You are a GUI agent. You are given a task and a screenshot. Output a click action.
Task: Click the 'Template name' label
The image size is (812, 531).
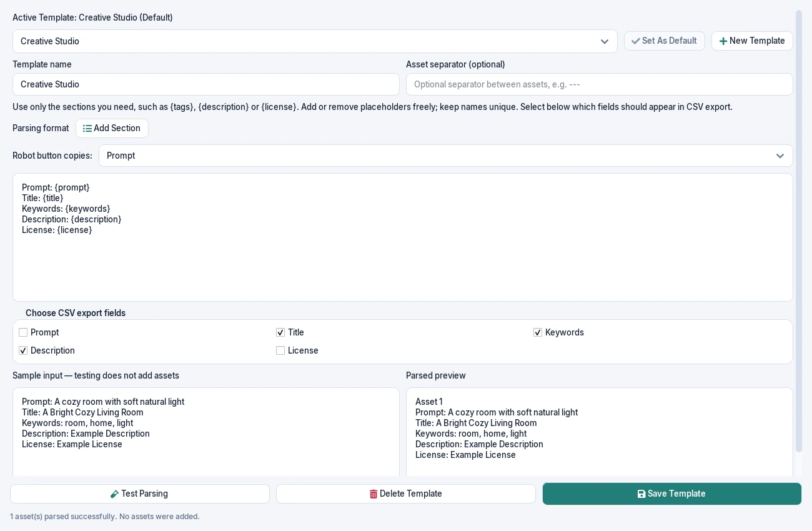[42, 64]
